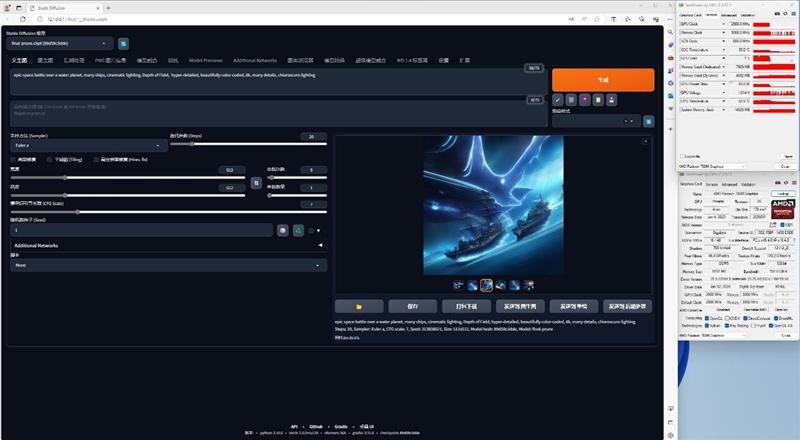Enable the Restore faces checkbox
This screenshot has width=800, height=440.
point(14,158)
